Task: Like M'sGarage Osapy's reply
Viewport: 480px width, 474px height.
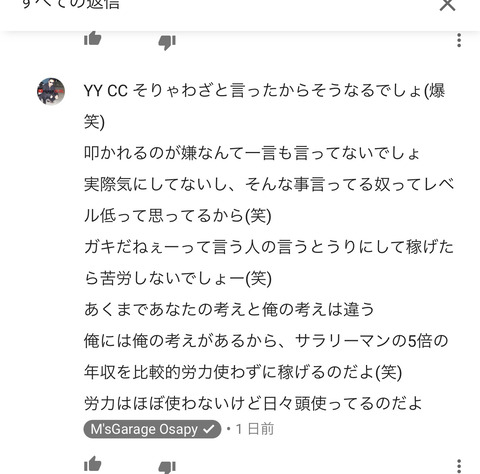Action: coord(93,464)
